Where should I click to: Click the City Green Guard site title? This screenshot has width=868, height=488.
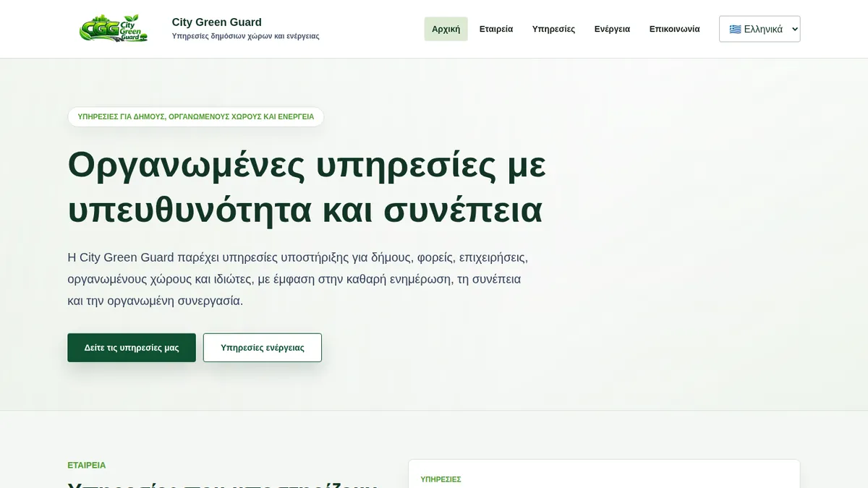[x=217, y=22]
